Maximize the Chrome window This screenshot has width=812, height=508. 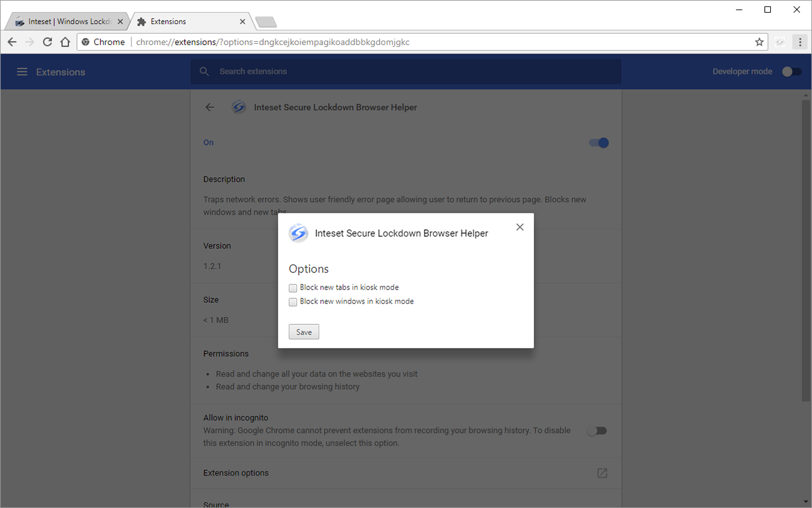pyautogui.click(x=768, y=10)
